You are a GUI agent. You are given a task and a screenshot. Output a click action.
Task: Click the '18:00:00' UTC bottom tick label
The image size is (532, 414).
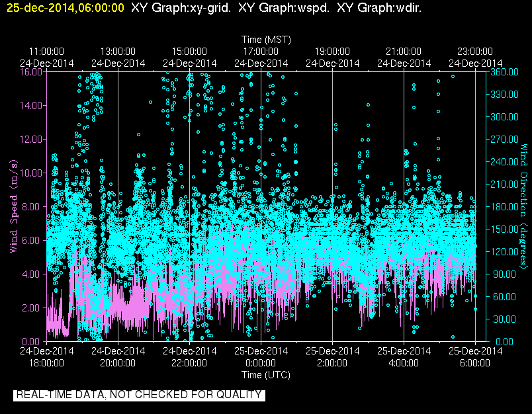point(46,363)
